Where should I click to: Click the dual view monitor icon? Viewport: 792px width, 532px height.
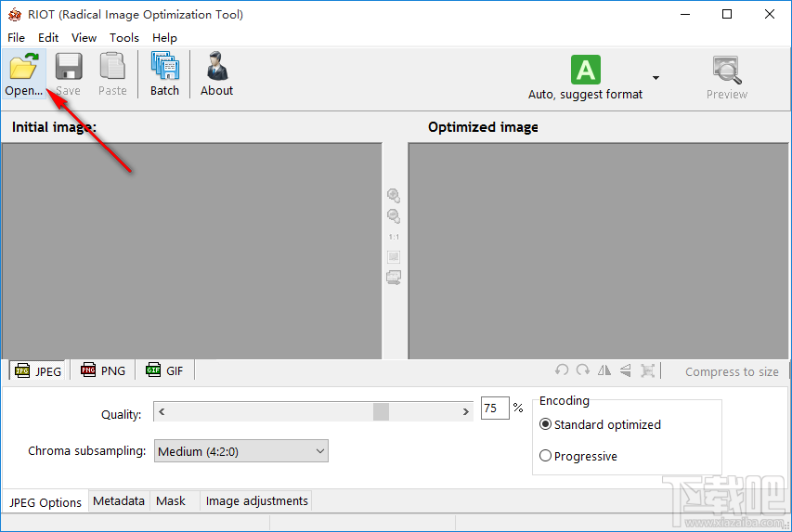[394, 278]
